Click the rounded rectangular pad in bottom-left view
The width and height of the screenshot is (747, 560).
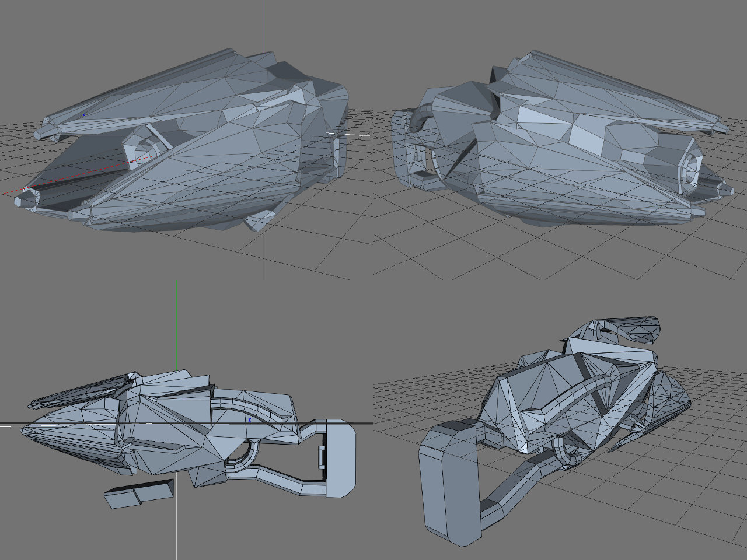[x=341, y=458]
